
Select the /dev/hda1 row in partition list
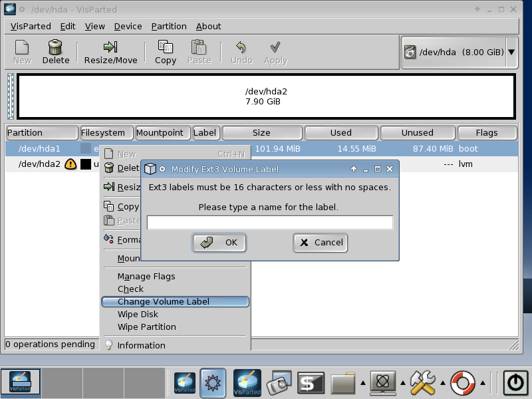[x=261, y=148]
